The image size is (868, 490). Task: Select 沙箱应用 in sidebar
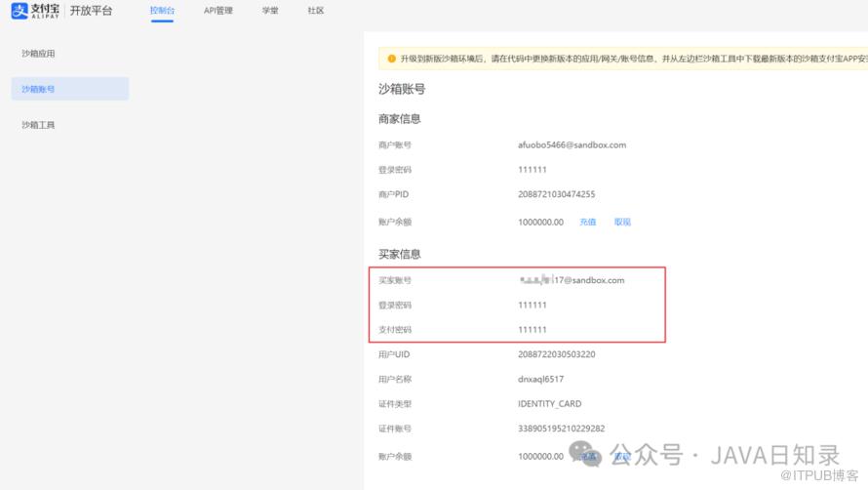pyautogui.click(x=38, y=54)
